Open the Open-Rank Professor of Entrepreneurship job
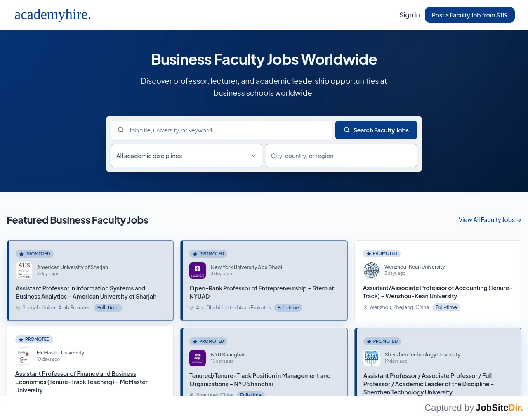The image size is (528, 420). click(x=262, y=293)
